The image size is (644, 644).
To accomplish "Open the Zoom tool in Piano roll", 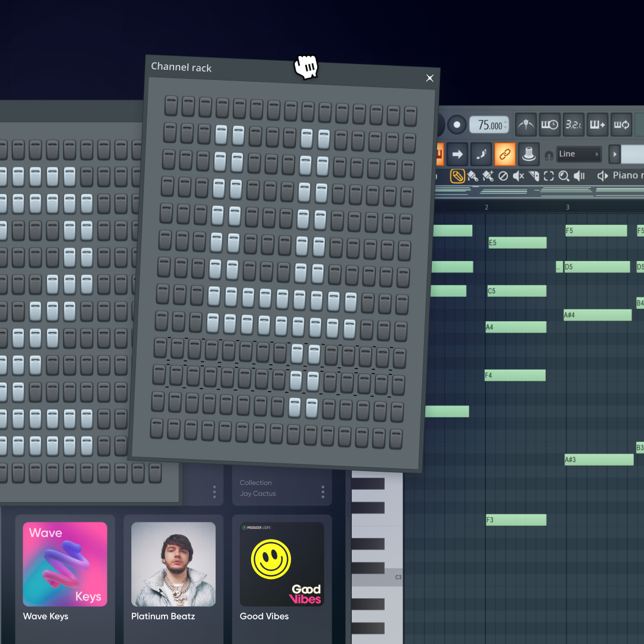I will [x=563, y=176].
